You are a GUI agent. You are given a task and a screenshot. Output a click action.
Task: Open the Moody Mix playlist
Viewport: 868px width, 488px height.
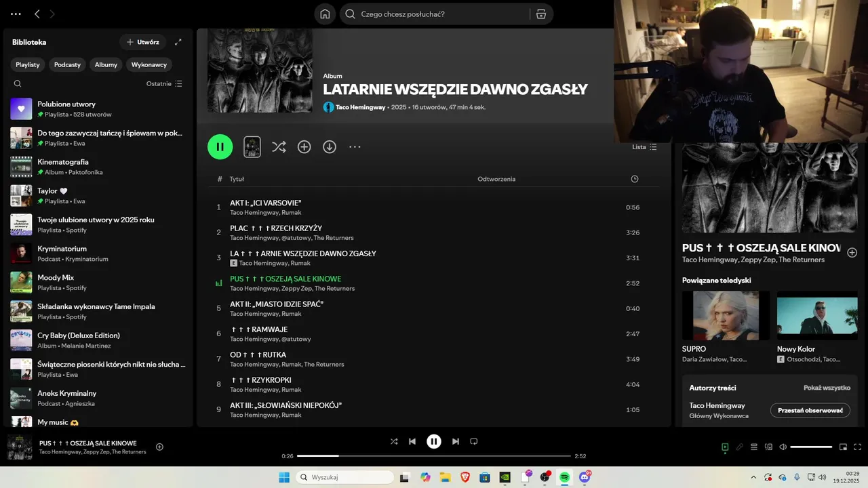[x=98, y=282]
